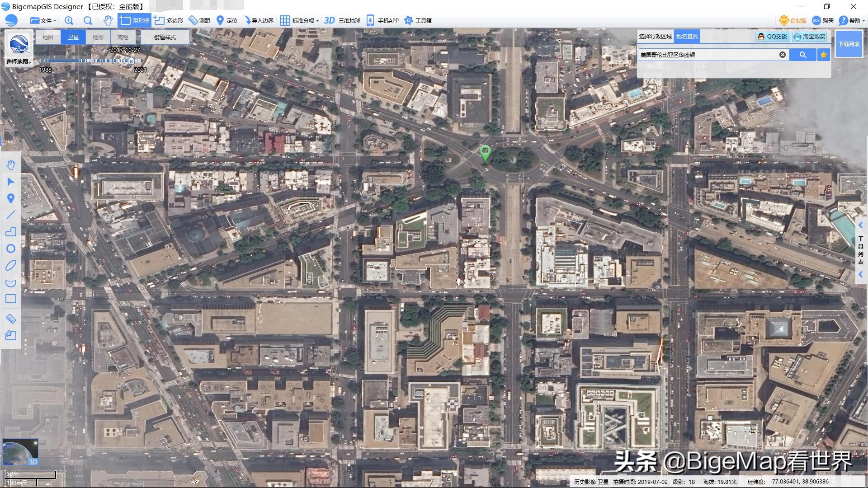This screenshot has width=868, height=488.
Task: Click the 历史影像 卫星 status bar text
Action: point(591,482)
